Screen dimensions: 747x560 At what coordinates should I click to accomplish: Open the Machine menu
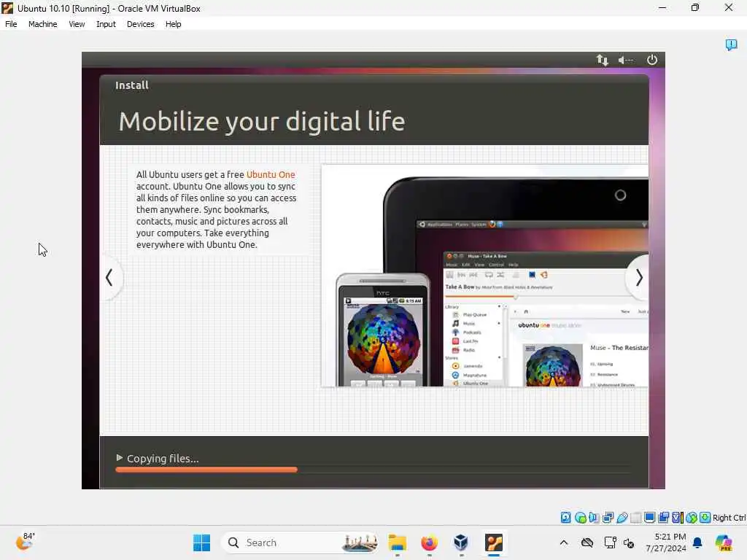[x=42, y=24]
